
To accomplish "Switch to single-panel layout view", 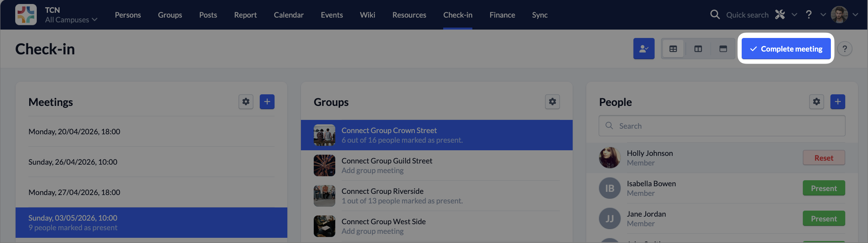I will (723, 49).
